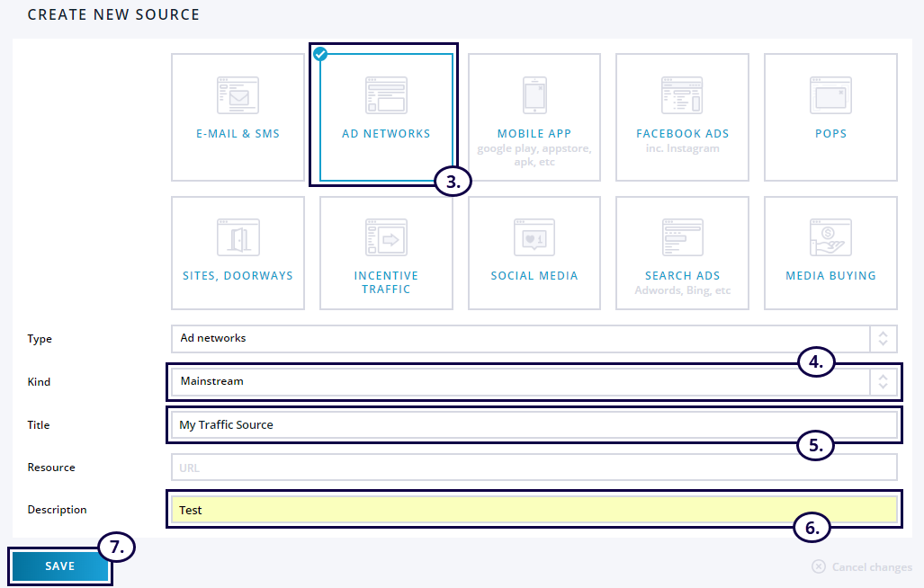
Task: Click the Cancel changes link
Action: [862, 567]
